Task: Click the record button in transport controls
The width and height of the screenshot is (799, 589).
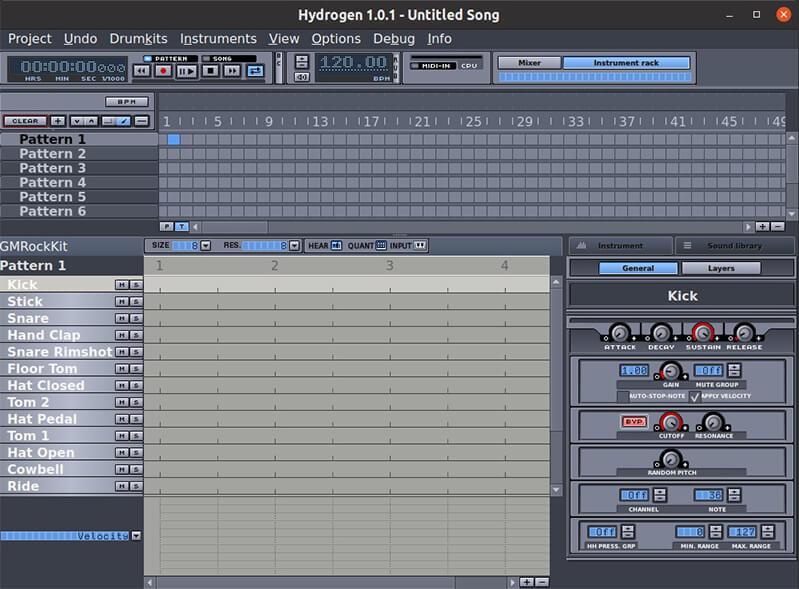Action: point(163,71)
